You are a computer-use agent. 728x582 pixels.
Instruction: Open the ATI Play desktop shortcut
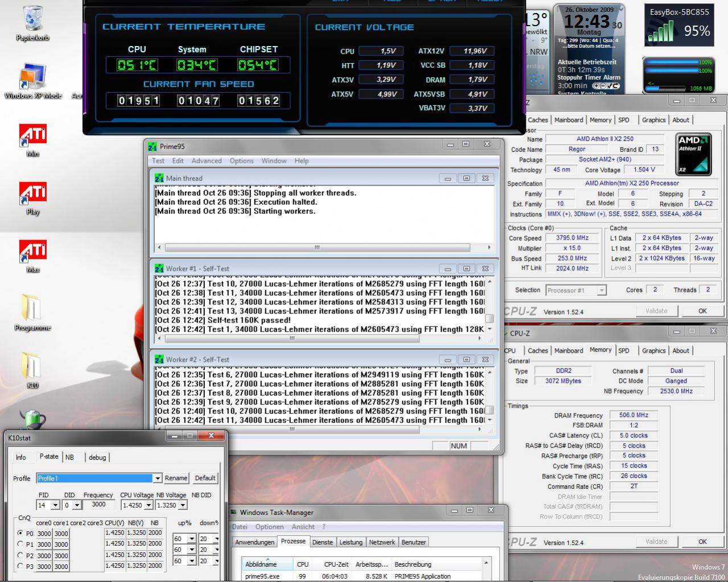(x=33, y=197)
